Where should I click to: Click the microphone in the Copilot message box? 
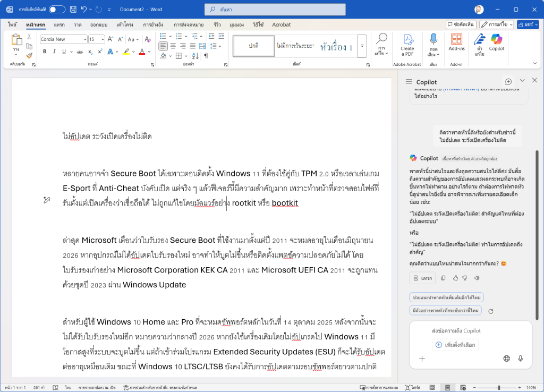(x=521, y=359)
